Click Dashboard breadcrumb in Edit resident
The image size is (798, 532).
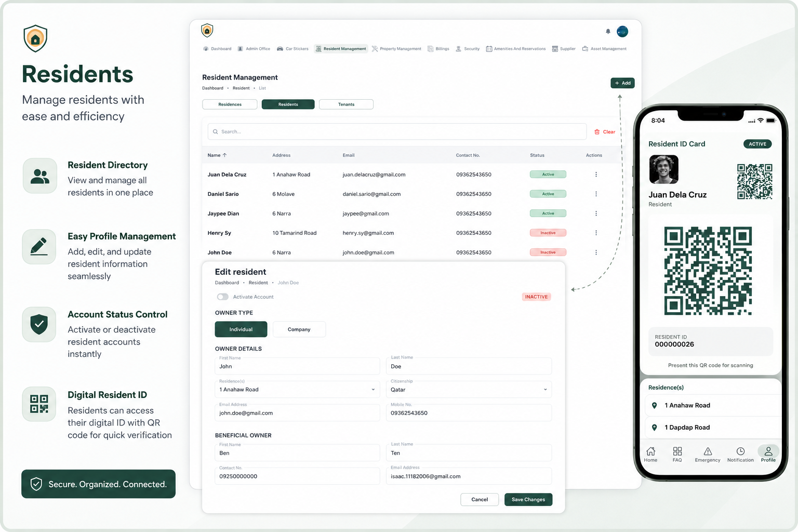(227, 283)
